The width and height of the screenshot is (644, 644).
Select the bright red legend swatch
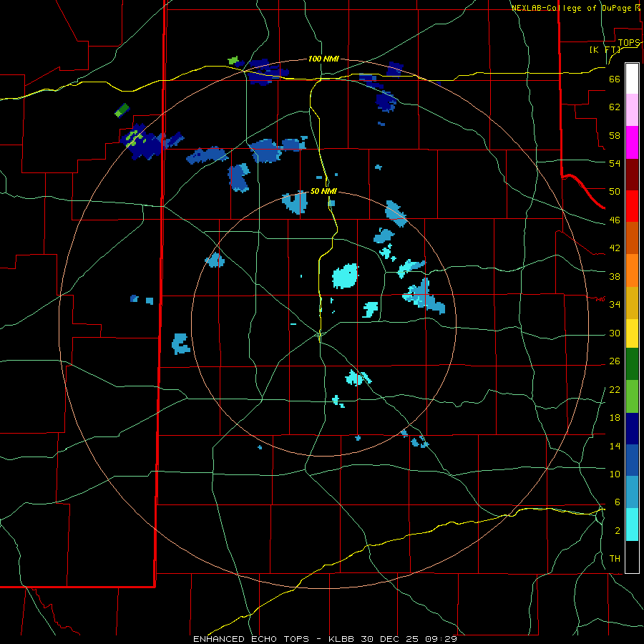[x=632, y=206]
